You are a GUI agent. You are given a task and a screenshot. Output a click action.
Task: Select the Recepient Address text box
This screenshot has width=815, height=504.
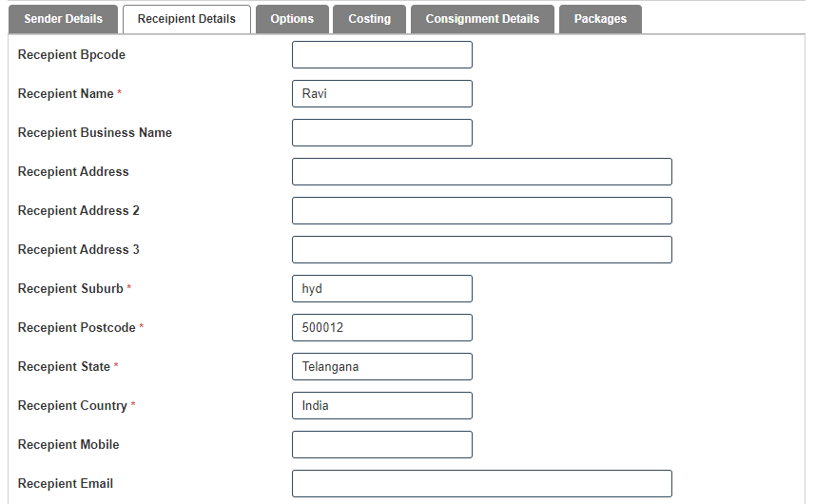pos(481,172)
